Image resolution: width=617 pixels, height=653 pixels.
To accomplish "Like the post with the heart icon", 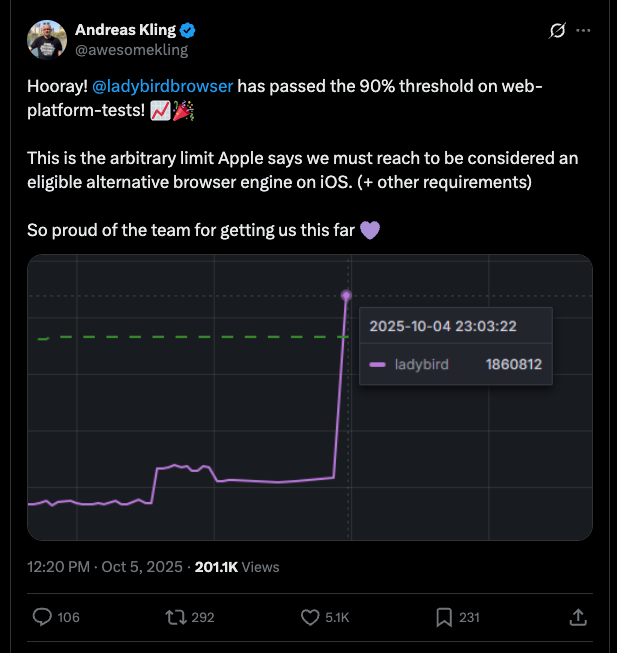I will point(310,617).
